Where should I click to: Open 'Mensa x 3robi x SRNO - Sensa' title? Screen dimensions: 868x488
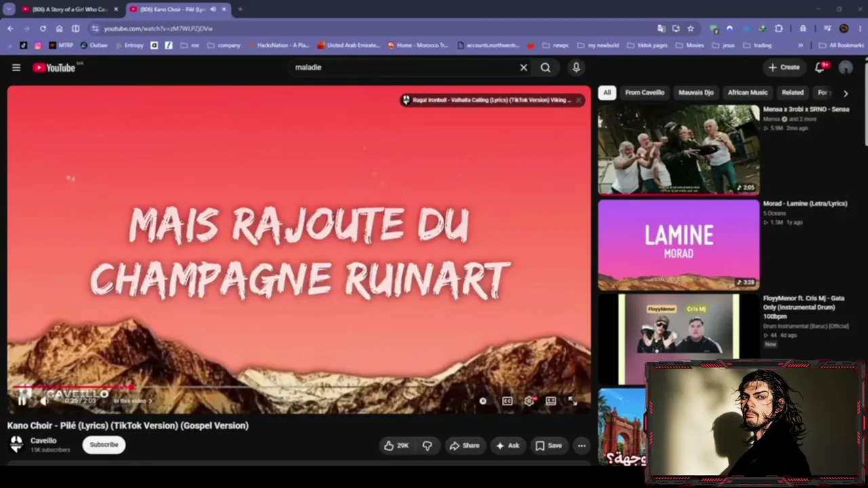click(806, 109)
